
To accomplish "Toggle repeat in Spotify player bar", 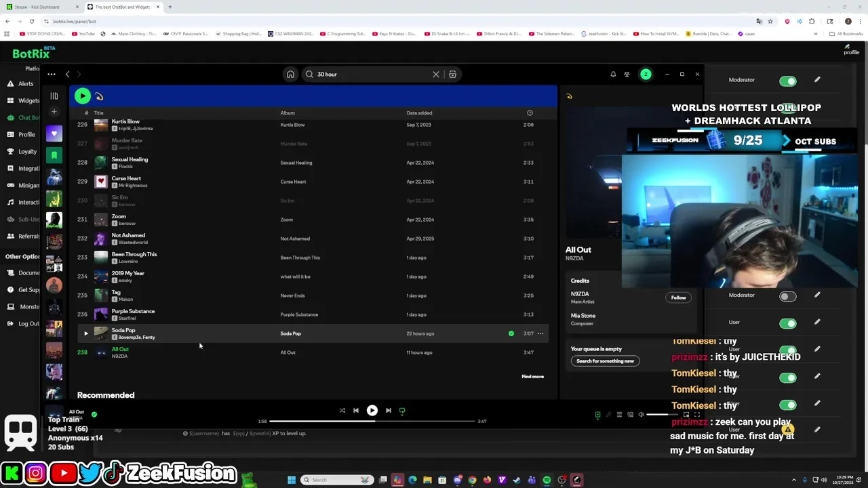I will [x=402, y=411].
